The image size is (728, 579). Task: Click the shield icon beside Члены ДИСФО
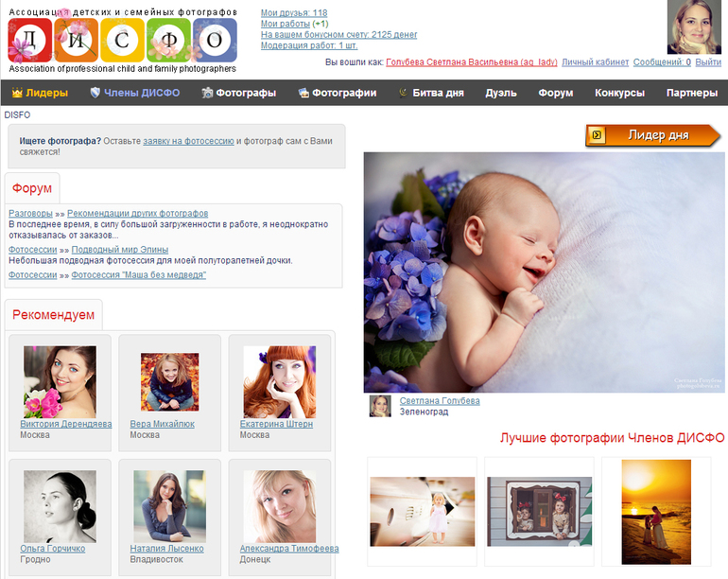point(95,93)
